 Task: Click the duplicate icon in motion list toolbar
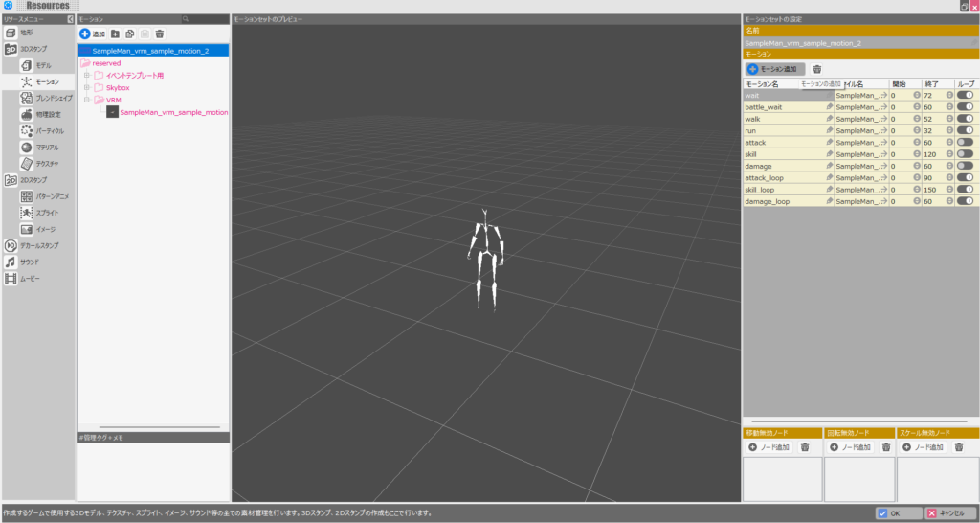point(129,34)
